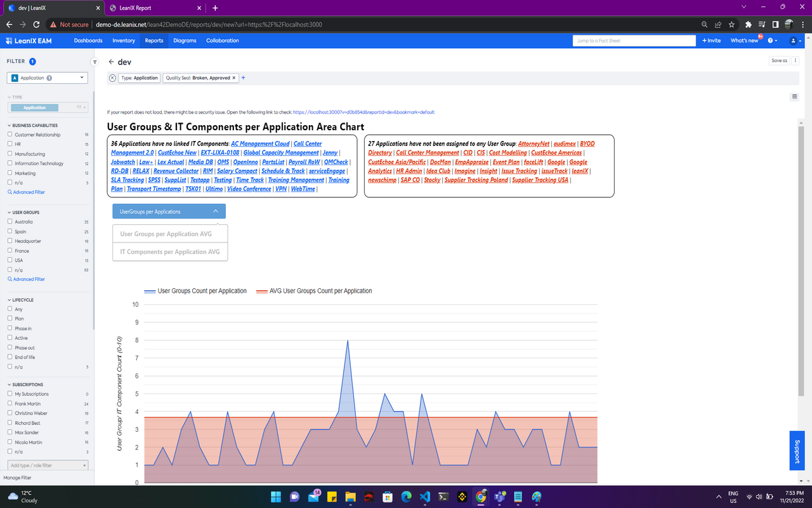812x508 pixels.
Task: Go back using the arrow beside dev
Action: click(111, 62)
